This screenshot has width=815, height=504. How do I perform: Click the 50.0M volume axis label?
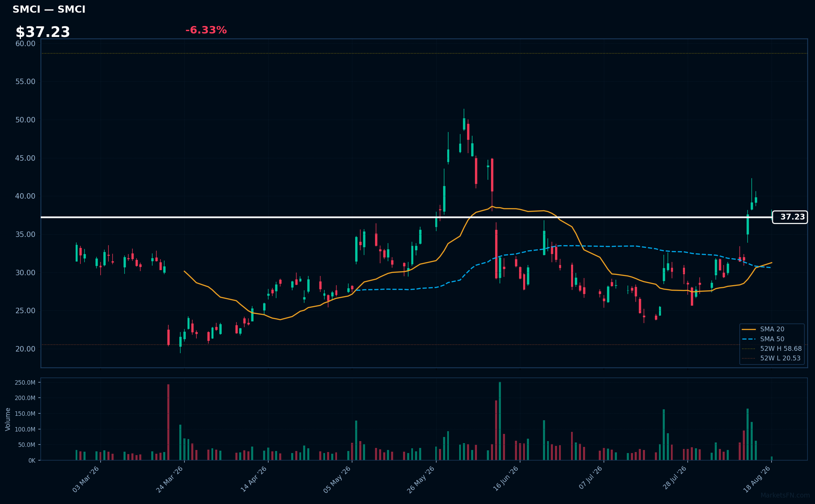click(x=27, y=445)
